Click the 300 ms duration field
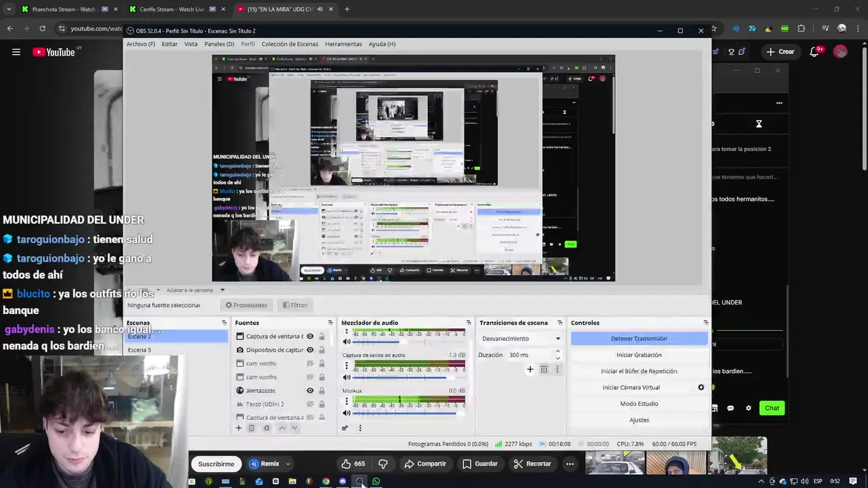This screenshot has height=488, width=868. pos(529,355)
